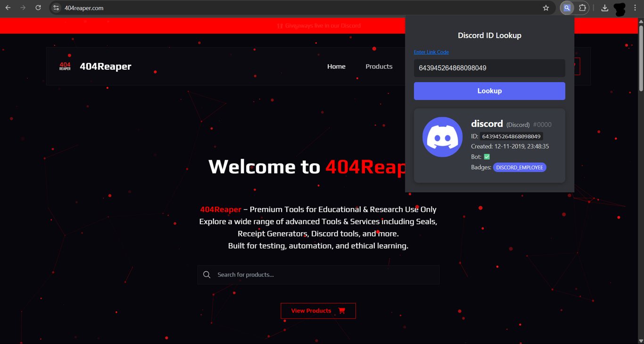Click the search magnifier in product search

tap(206, 275)
